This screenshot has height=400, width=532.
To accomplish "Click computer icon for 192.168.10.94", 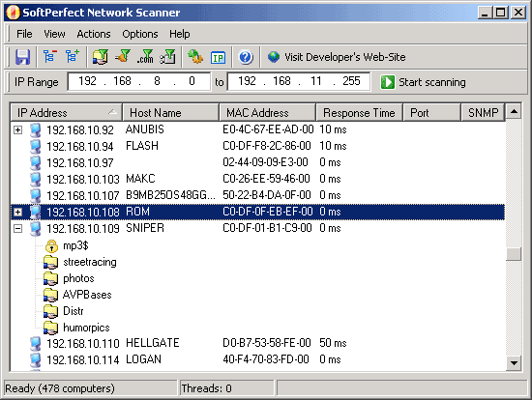I will [35, 147].
